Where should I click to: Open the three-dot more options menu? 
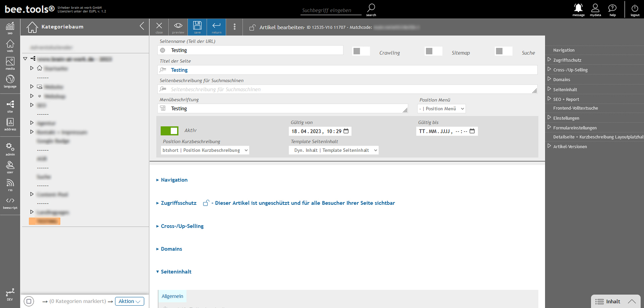coord(235,27)
